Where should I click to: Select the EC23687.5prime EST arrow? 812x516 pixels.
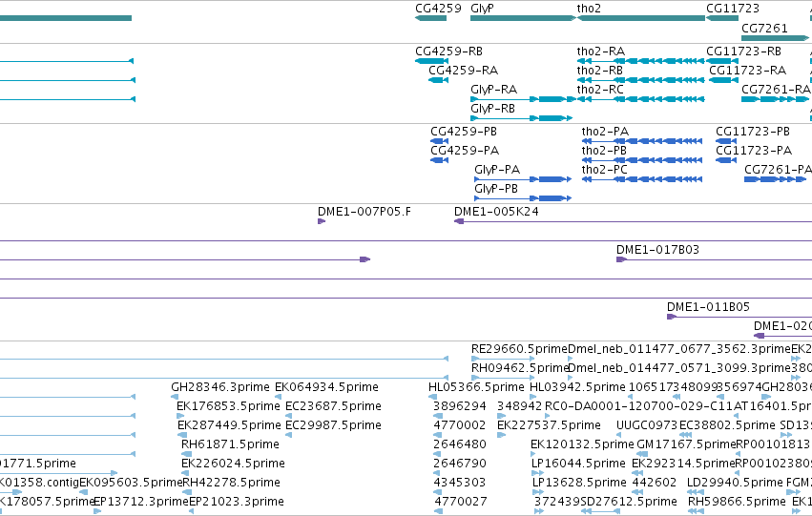(289, 416)
